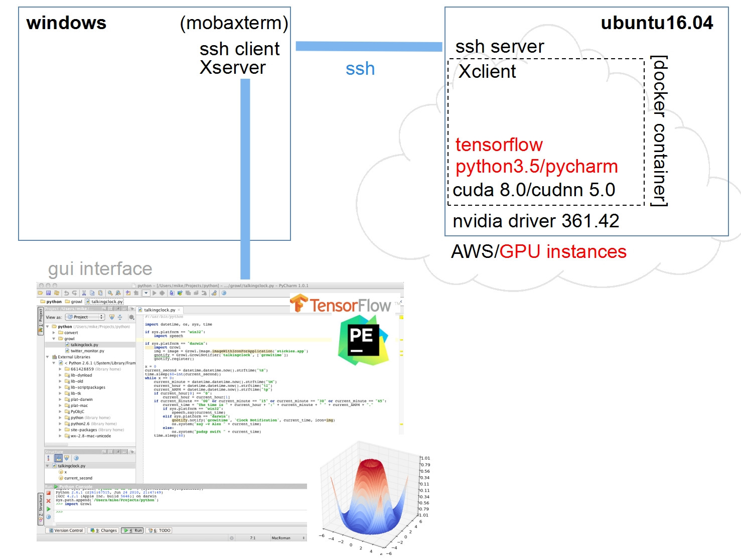Open the Version Control tool tab
The width and height of the screenshot is (741, 560).
coord(65,530)
